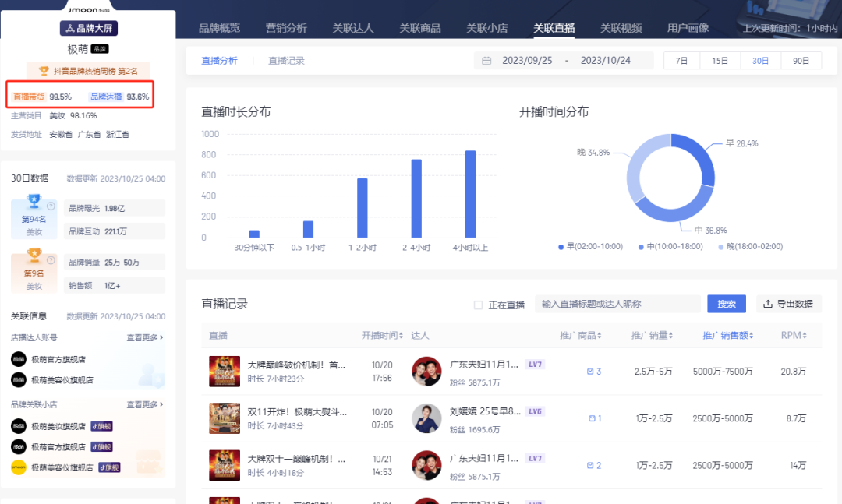
Task: Toggle 晚(18:00-02:00) legend item
Action: coord(750,246)
